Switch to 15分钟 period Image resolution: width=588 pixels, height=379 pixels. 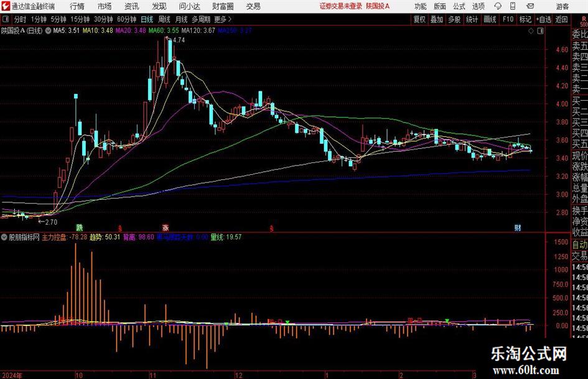(x=80, y=19)
